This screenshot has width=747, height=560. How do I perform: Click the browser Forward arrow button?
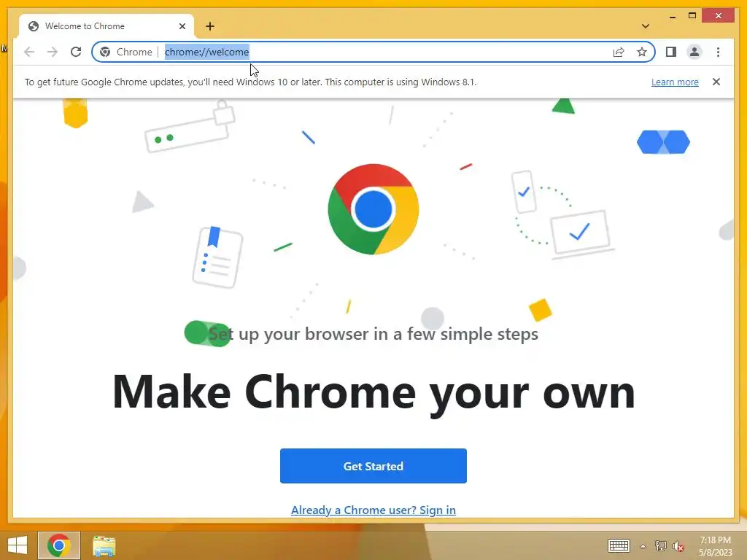click(x=53, y=52)
